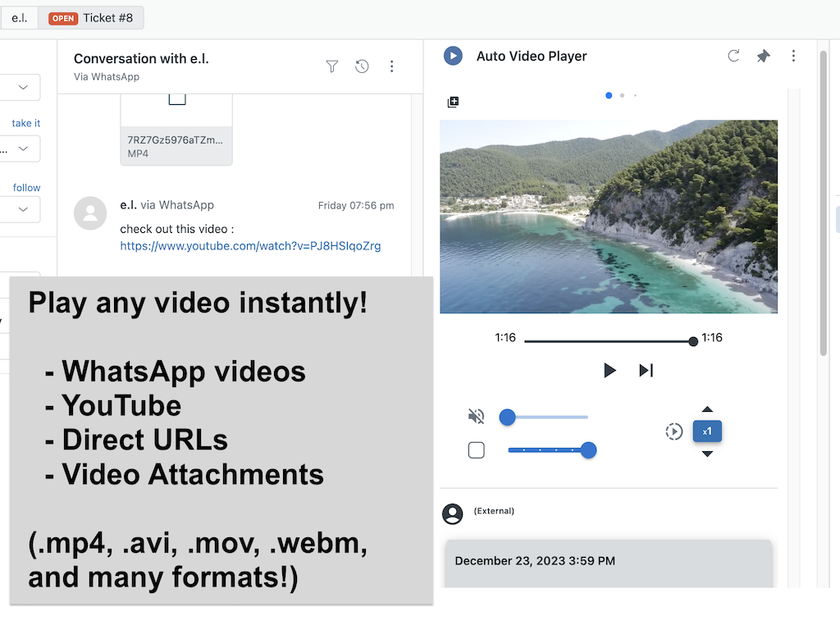Adjust the volume slider handle

tap(507, 417)
